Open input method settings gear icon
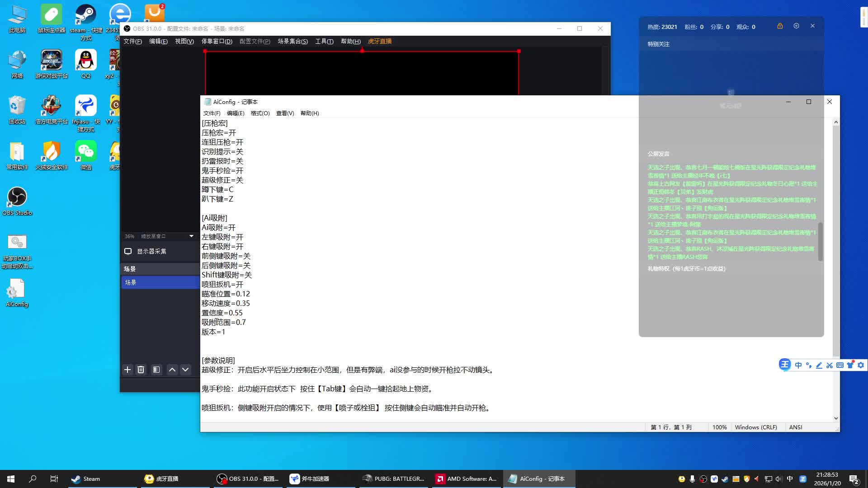This screenshot has height=488, width=868. (x=861, y=365)
